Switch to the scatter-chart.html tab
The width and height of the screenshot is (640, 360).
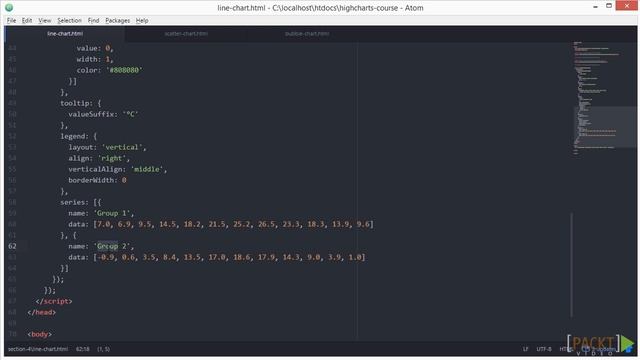point(186,34)
